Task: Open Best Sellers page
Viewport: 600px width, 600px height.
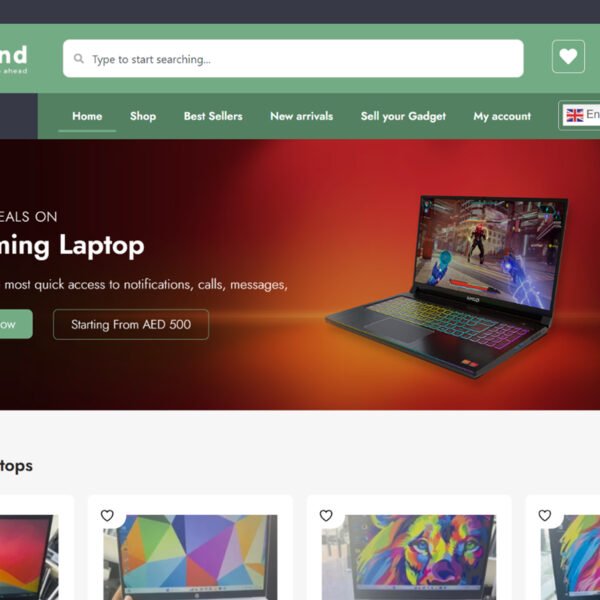Action: coord(213,116)
